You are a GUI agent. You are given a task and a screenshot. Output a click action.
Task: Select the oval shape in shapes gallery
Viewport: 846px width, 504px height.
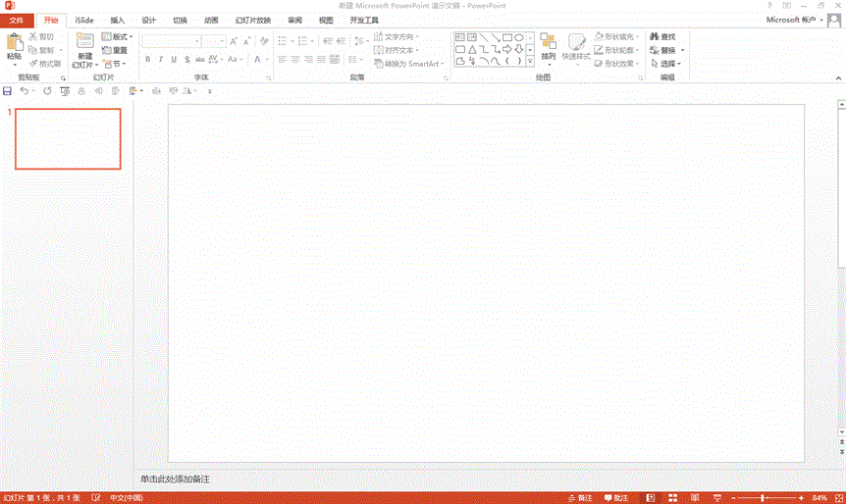click(x=518, y=37)
